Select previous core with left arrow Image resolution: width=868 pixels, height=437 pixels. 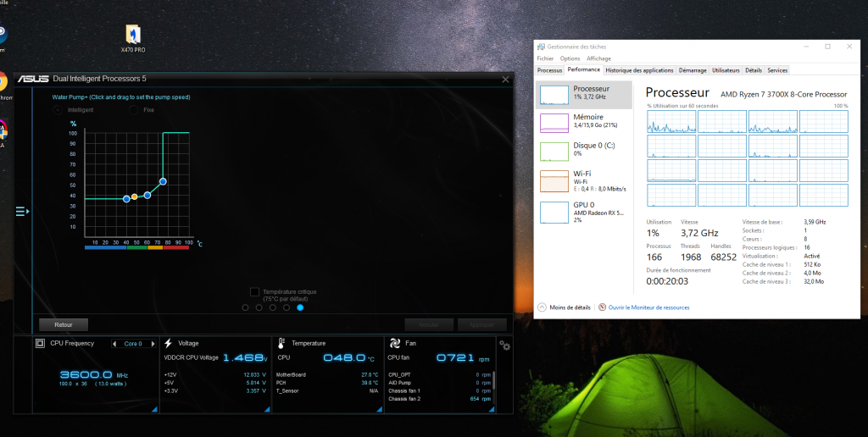click(x=114, y=344)
